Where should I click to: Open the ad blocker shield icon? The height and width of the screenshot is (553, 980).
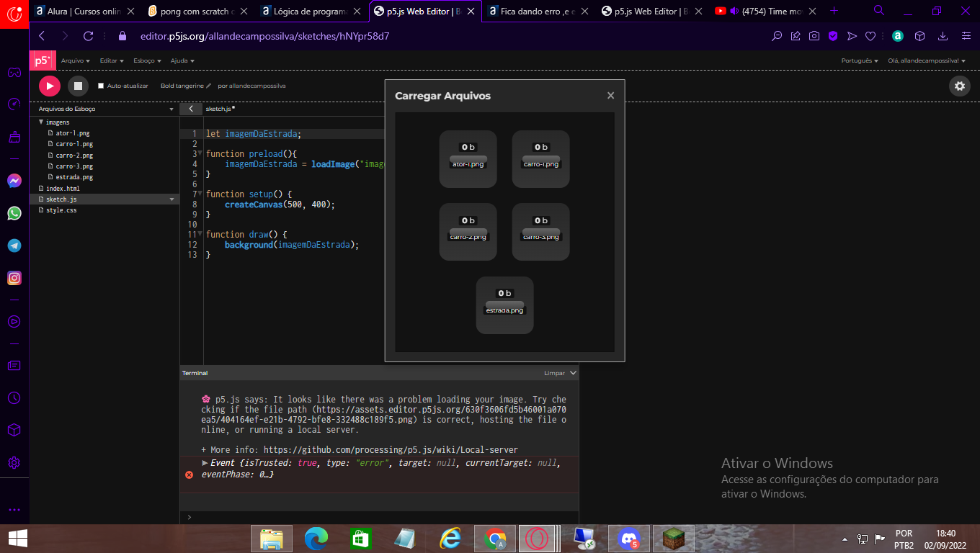(x=833, y=36)
